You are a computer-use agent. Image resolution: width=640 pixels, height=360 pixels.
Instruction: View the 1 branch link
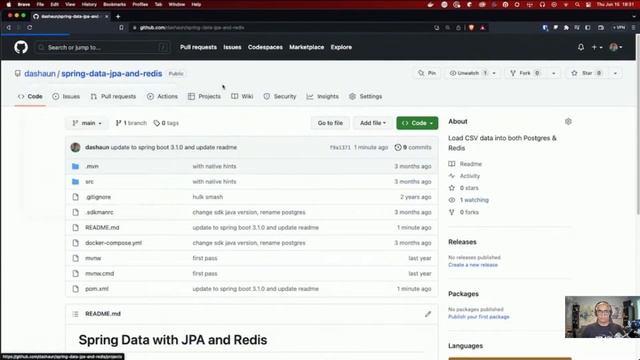coord(131,123)
